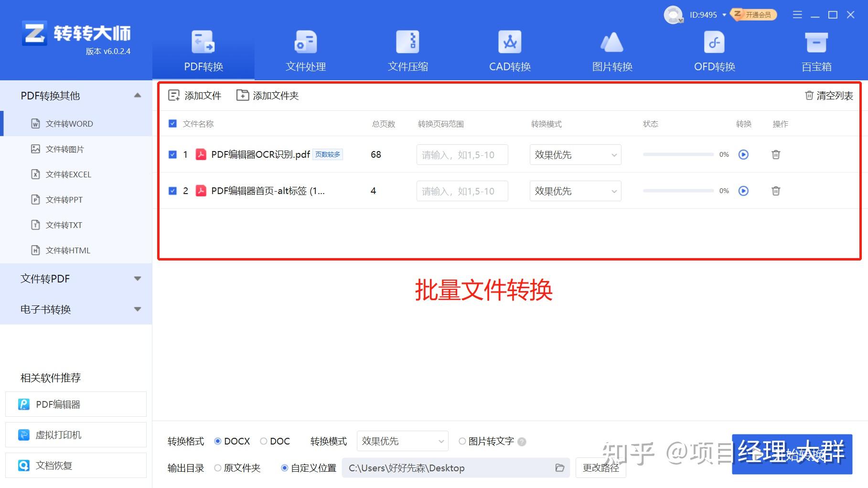The image size is (868, 488).
Task: Click the folder icon in output path field
Action: (x=560, y=468)
